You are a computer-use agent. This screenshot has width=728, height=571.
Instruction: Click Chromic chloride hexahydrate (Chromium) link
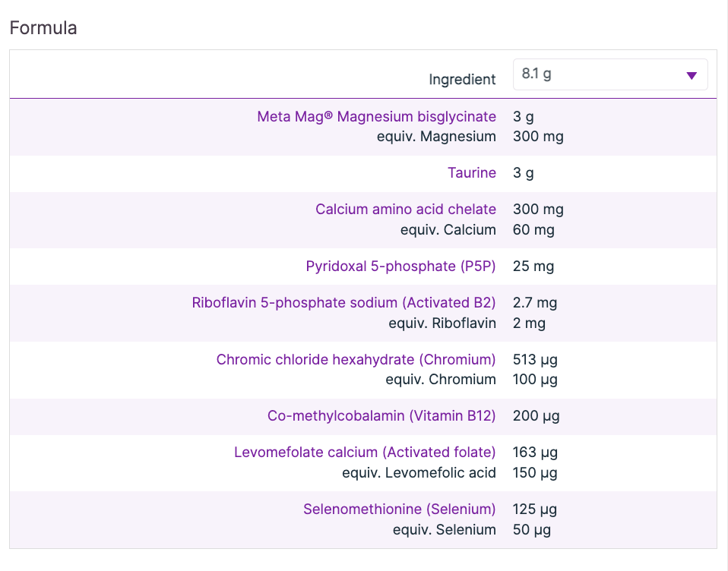(x=356, y=359)
